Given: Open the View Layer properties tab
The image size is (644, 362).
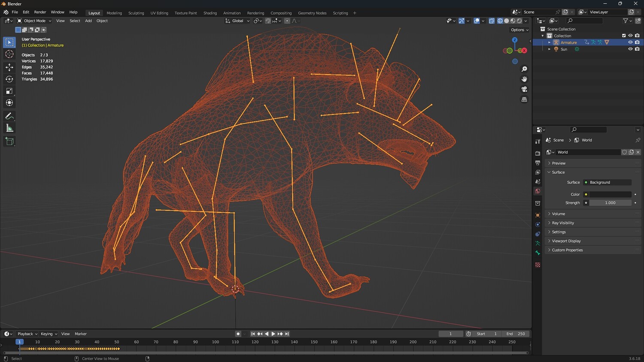Looking at the screenshot, I should 538,172.
